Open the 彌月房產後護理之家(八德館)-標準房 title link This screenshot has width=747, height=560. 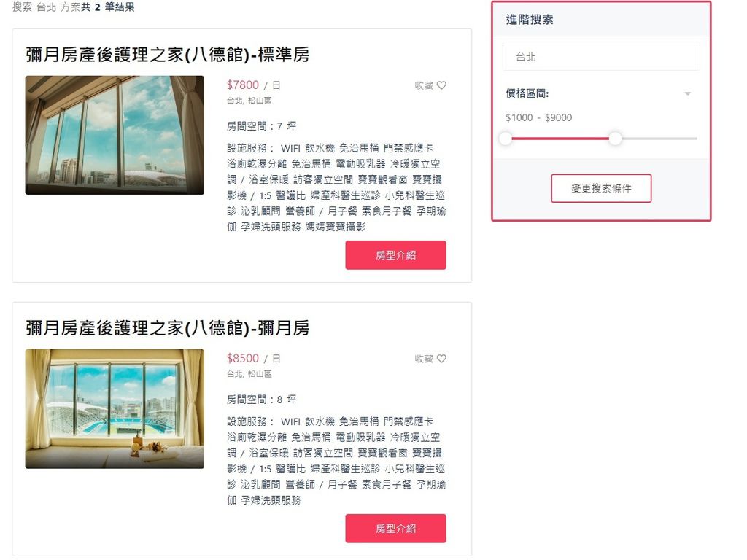[x=168, y=55]
